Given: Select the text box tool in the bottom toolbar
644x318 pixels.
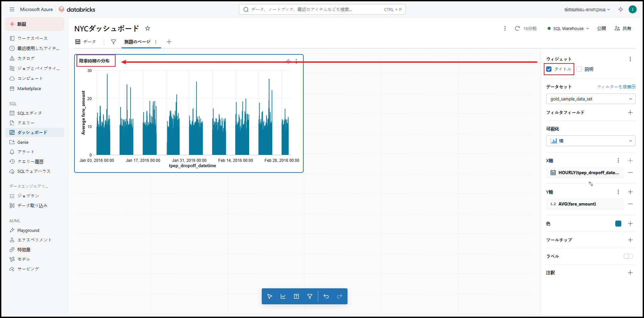Looking at the screenshot, I should click(296, 296).
